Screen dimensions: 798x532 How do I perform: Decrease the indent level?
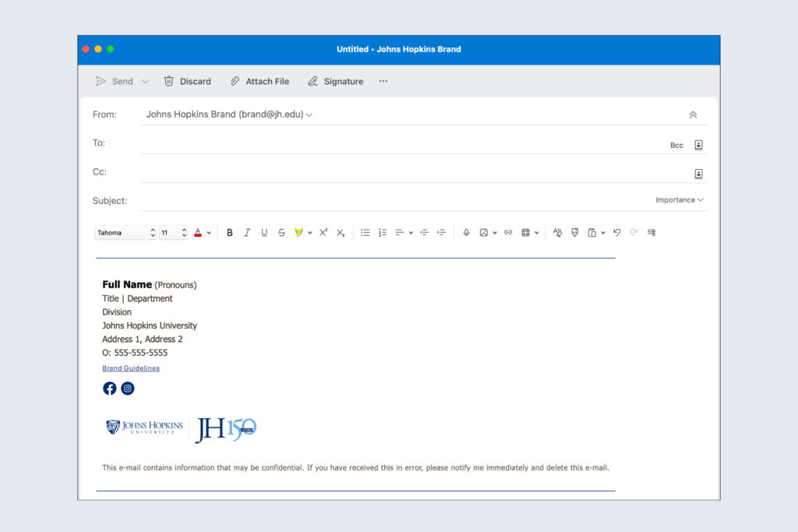pos(425,233)
